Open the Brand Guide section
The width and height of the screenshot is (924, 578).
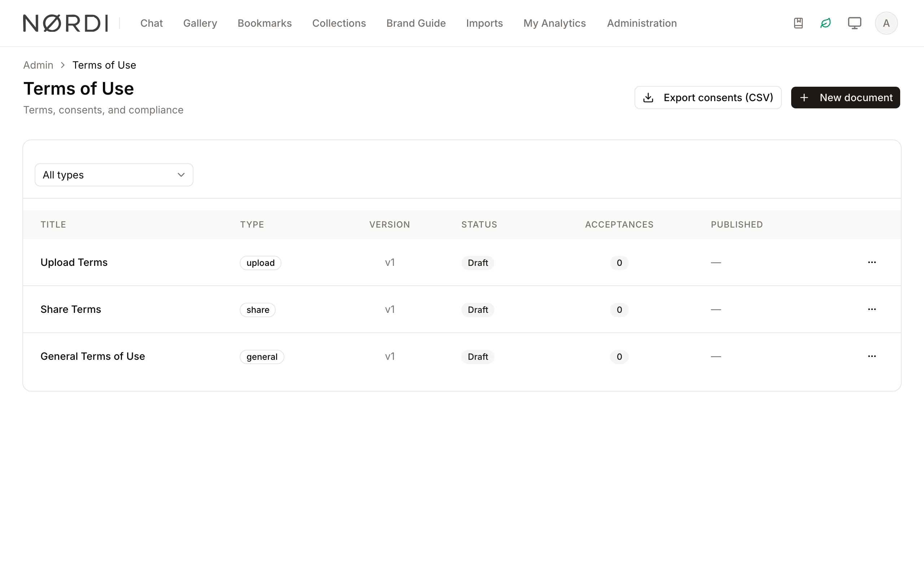pyautogui.click(x=416, y=23)
